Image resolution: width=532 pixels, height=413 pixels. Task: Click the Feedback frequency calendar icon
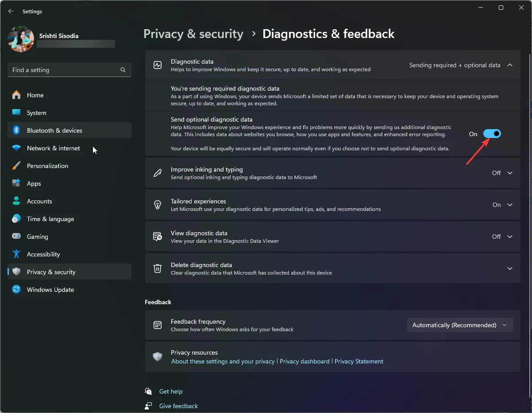[158, 325]
